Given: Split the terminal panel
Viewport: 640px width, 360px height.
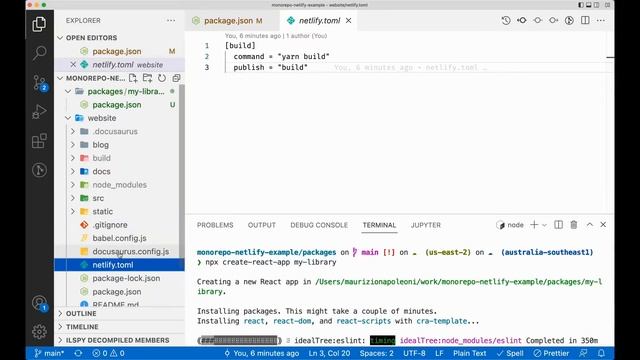Looking at the screenshot, I should point(558,225).
